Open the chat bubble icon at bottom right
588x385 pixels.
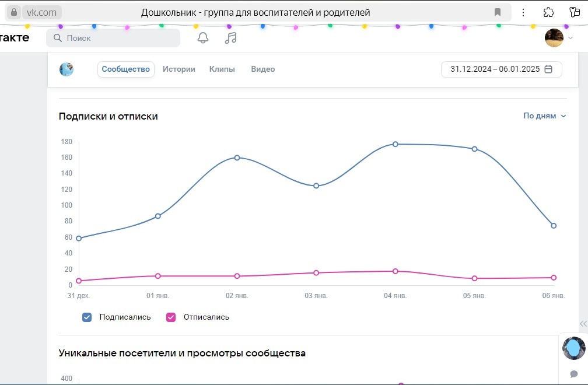[x=574, y=374]
